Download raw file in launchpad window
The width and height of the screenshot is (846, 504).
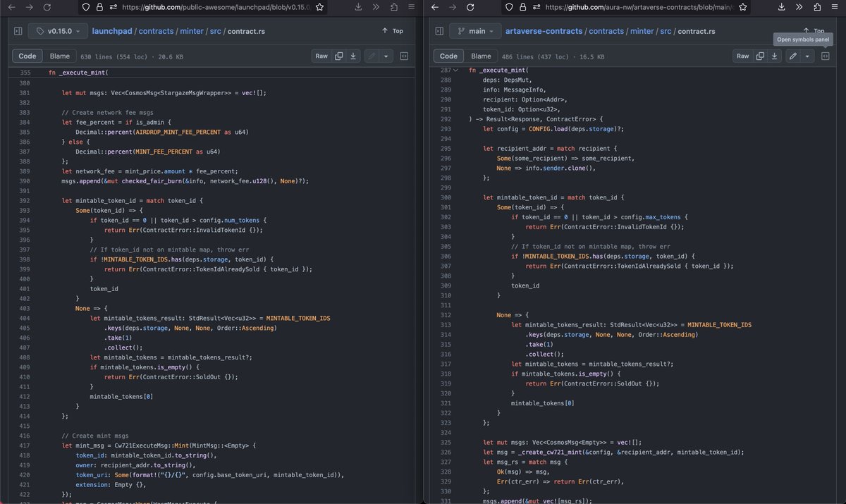[x=353, y=56]
